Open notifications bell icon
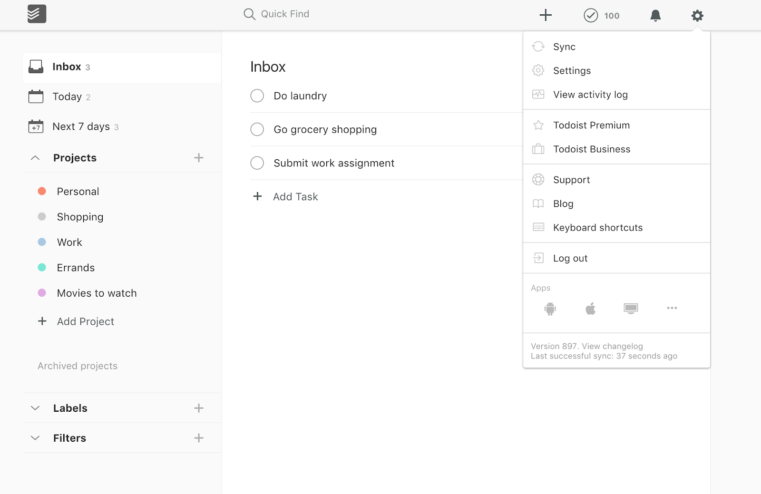Viewport: 761px width, 494px height. point(655,16)
